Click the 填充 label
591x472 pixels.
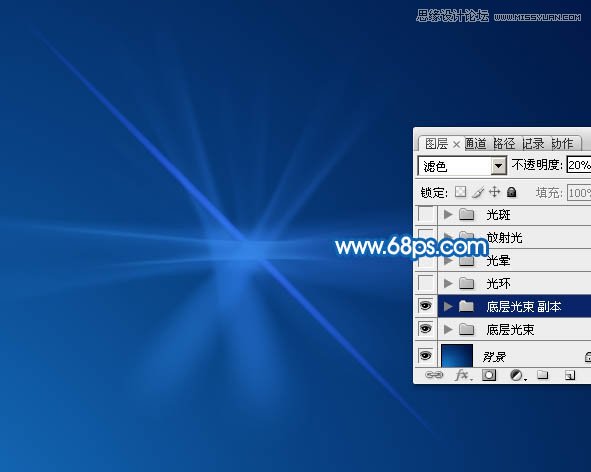[x=550, y=193]
